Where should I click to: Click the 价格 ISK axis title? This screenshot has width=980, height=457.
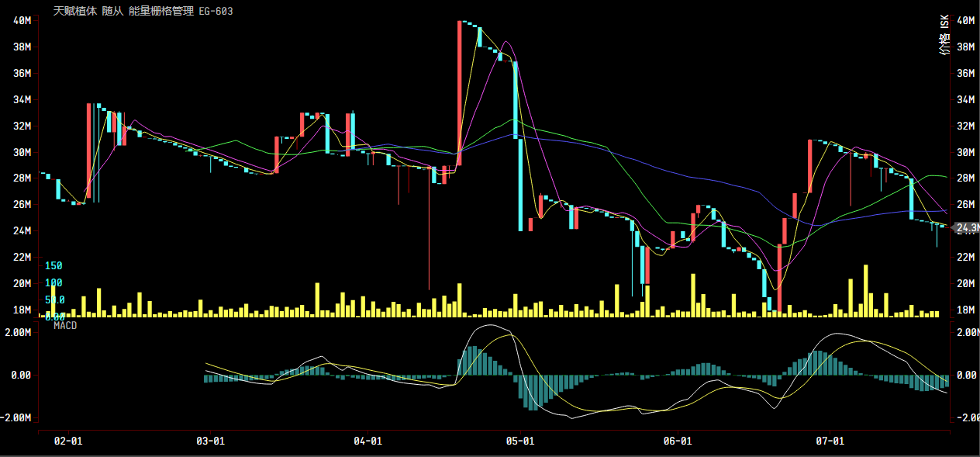pos(944,36)
